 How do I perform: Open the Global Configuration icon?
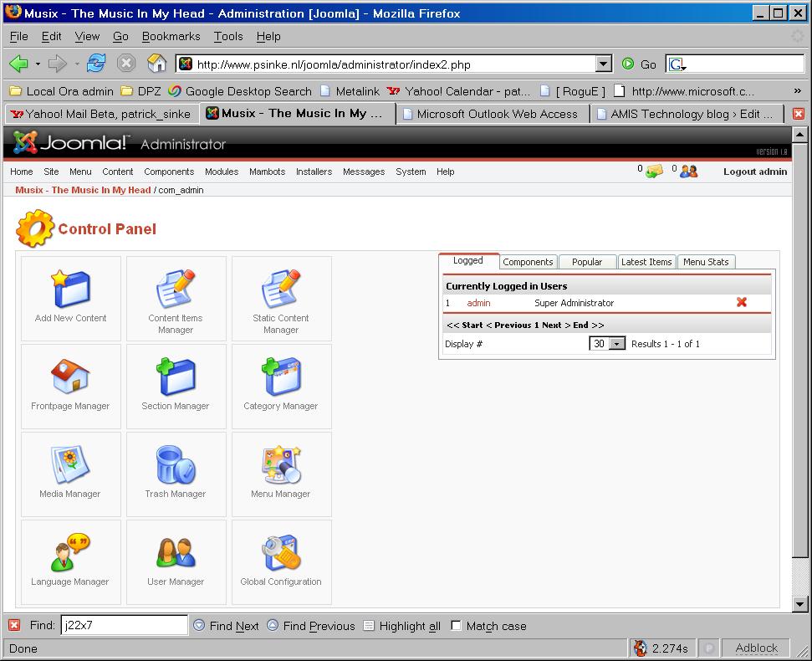coord(281,553)
